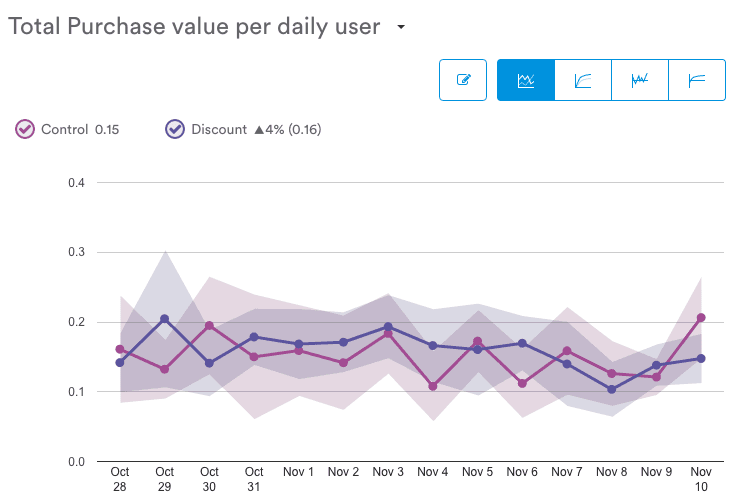The image size is (734, 500).
Task: Choose the last flattened-curve chart view icon
Action: click(x=697, y=80)
